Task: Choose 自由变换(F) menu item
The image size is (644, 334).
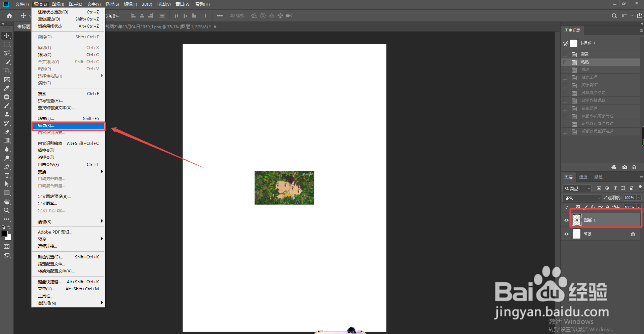Action: 68,165
